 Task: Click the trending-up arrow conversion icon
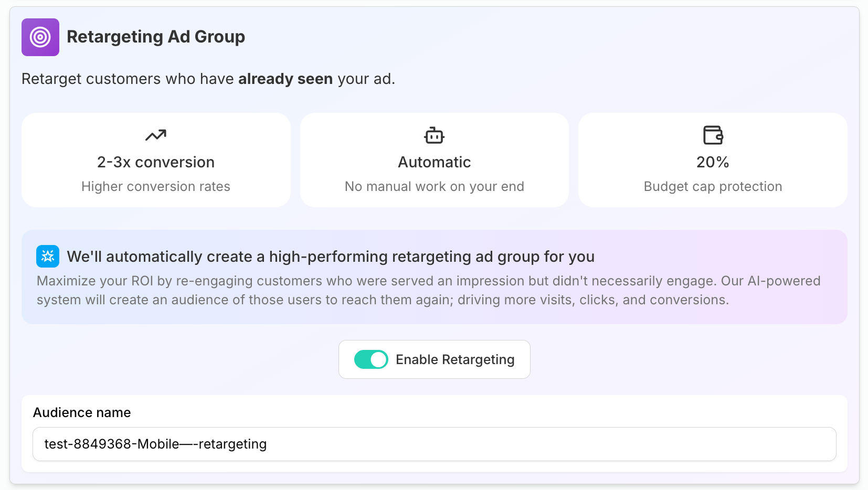156,135
